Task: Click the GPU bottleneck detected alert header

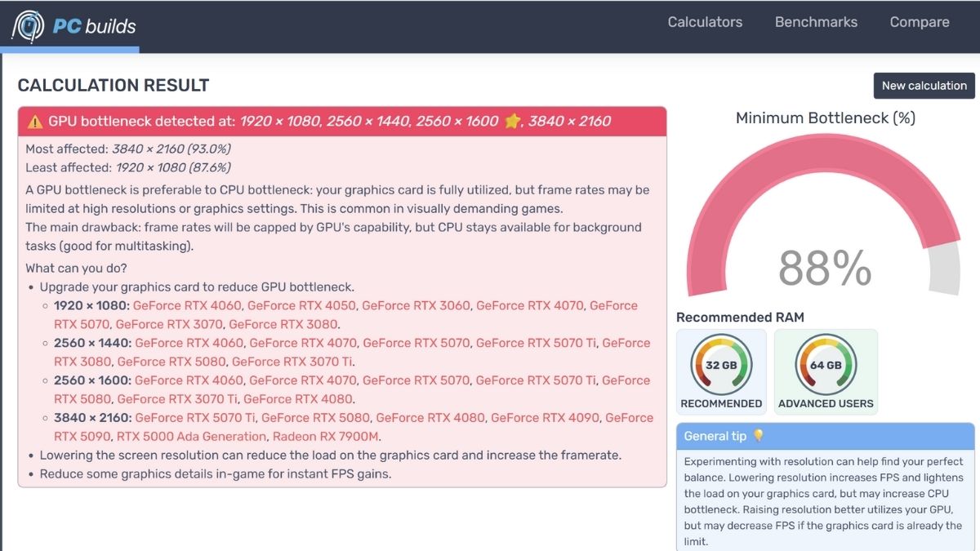Action: 342,121
